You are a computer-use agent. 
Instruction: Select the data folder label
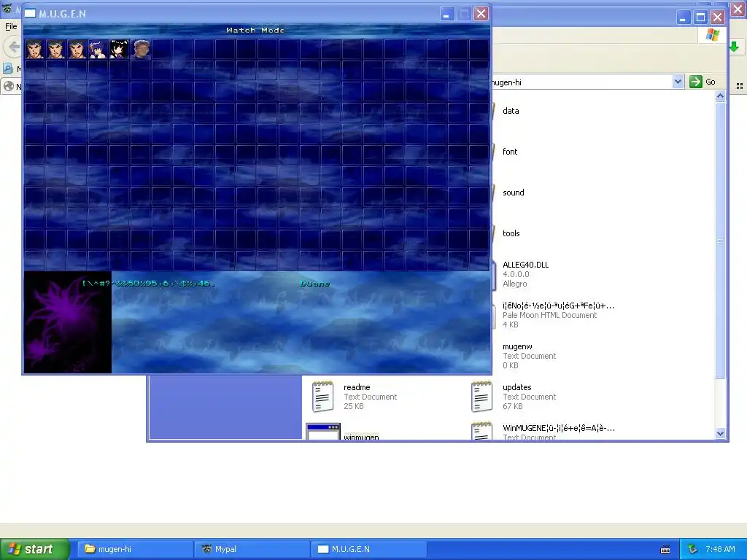pos(511,111)
